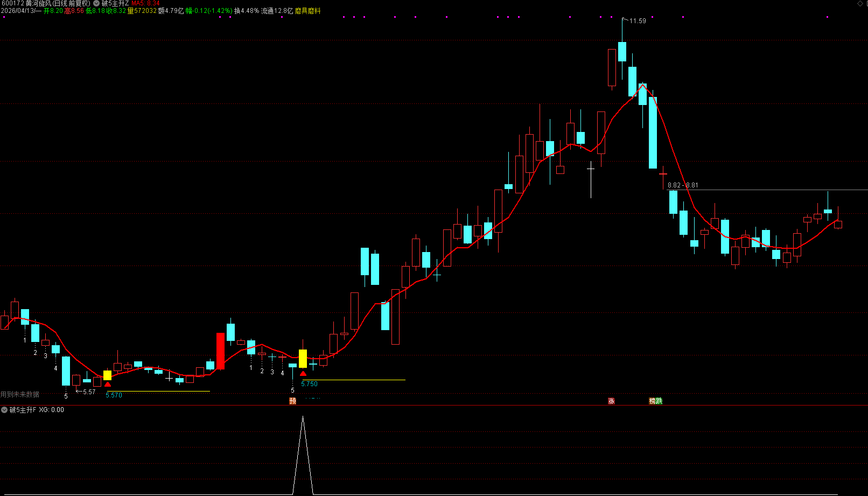Click the diamond icon at top right

[x=860, y=3]
